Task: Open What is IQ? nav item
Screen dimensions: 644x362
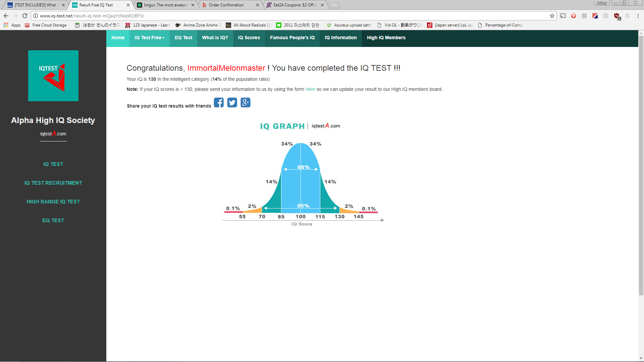Action: click(x=215, y=38)
